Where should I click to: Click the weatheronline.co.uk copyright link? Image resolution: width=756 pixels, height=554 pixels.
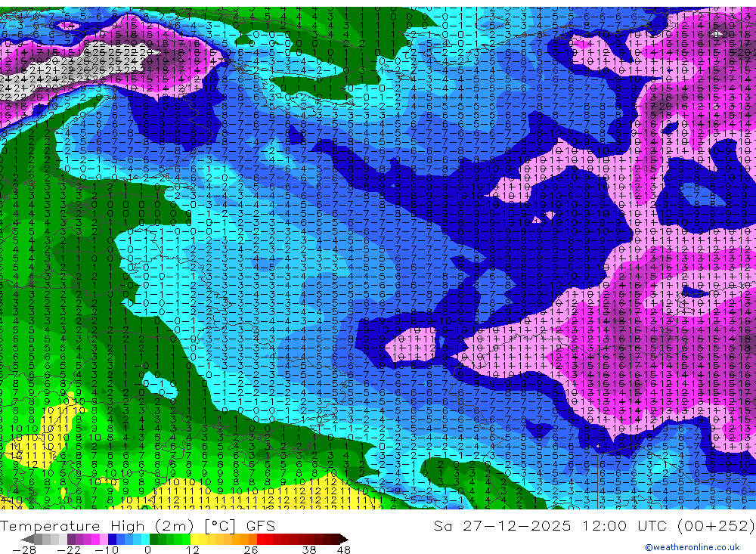click(692, 546)
